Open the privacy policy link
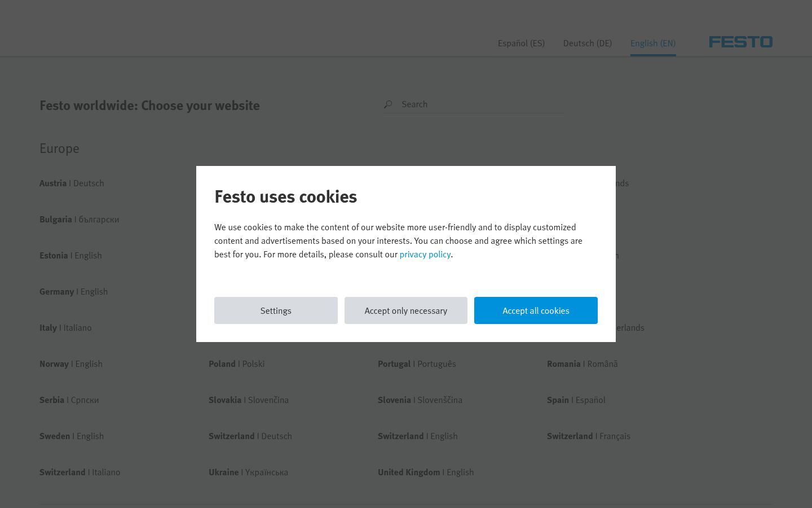The width and height of the screenshot is (812, 508). [425, 255]
